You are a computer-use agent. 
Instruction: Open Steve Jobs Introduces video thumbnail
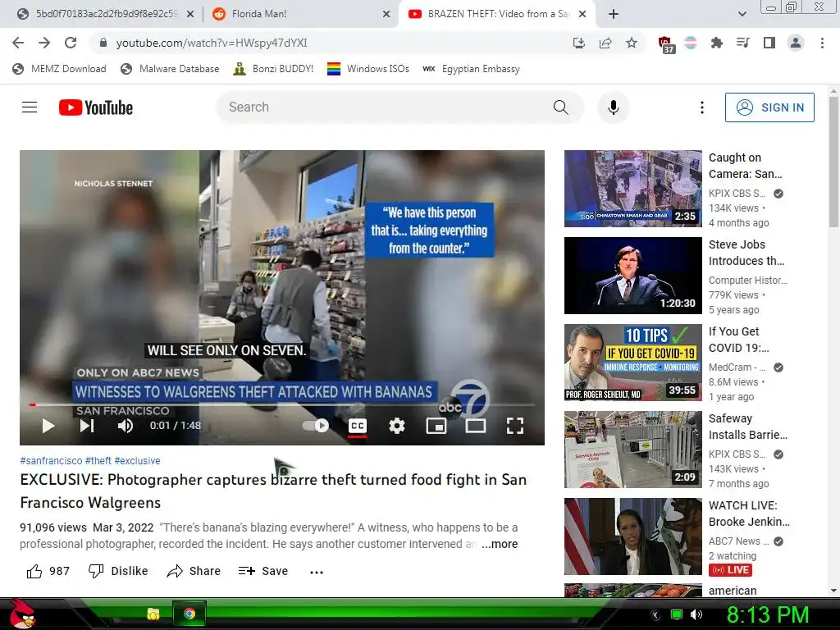633,276
